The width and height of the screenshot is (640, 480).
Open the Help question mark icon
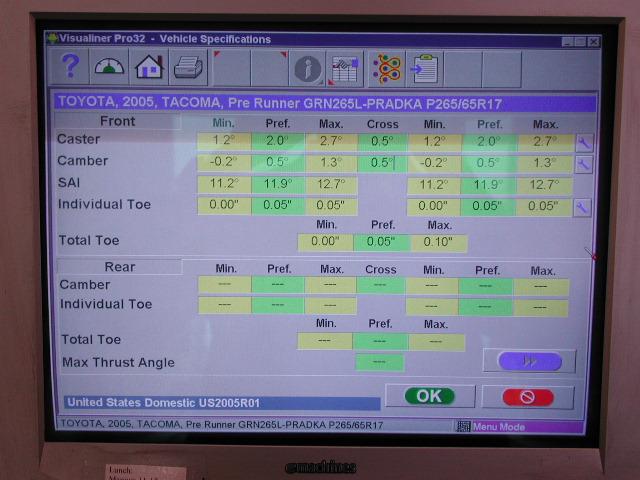pos(69,66)
